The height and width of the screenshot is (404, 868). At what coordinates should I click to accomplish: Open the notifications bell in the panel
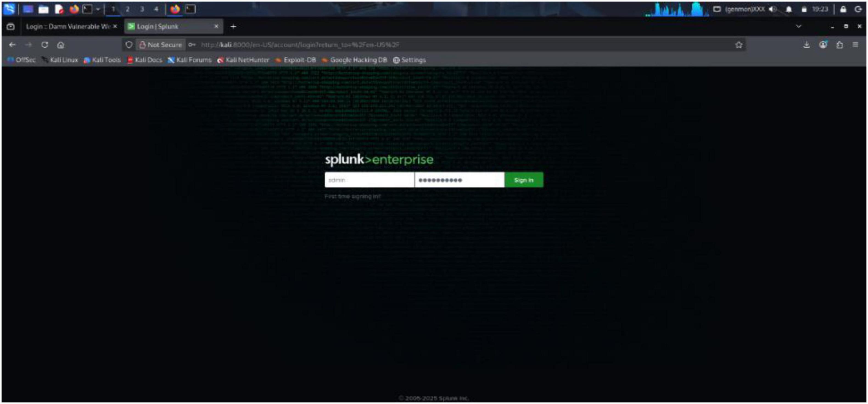coord(789,9)
